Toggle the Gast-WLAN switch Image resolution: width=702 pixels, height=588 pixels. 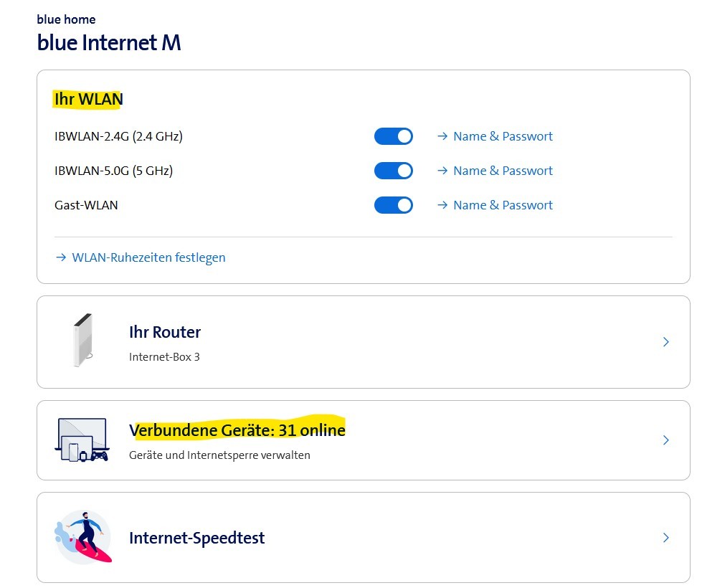click(394, 205)
